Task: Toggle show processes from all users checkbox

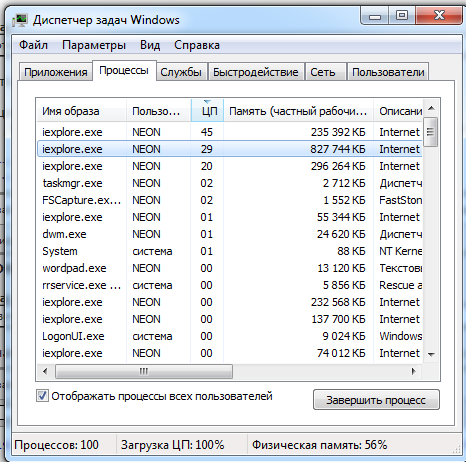Action: click(42, 396)
